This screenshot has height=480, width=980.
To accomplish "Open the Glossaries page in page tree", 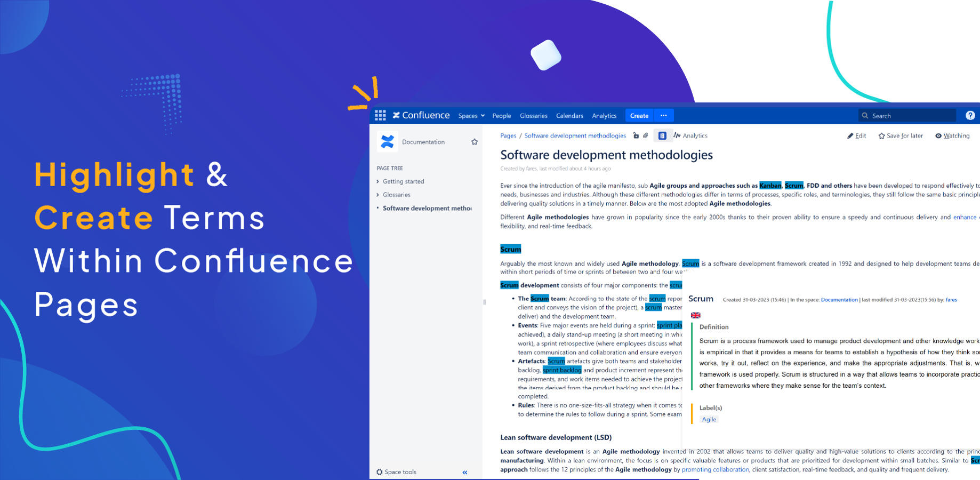I will (x=396, y=195).
